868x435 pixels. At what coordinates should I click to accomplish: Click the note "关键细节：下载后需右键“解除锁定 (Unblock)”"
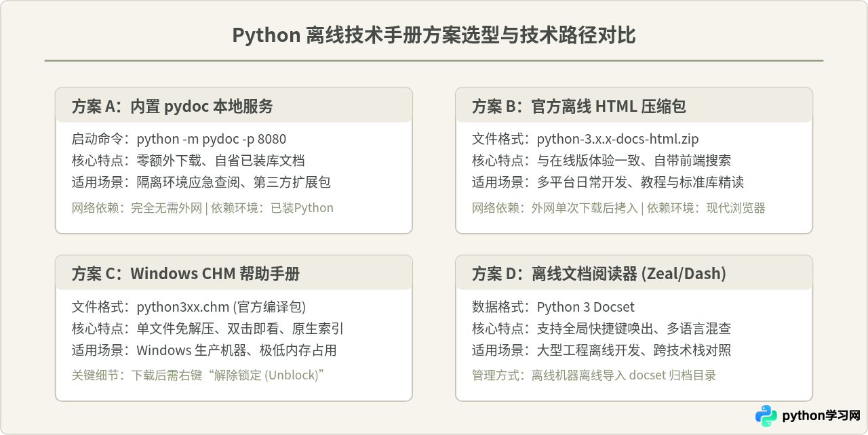point(199,375)
